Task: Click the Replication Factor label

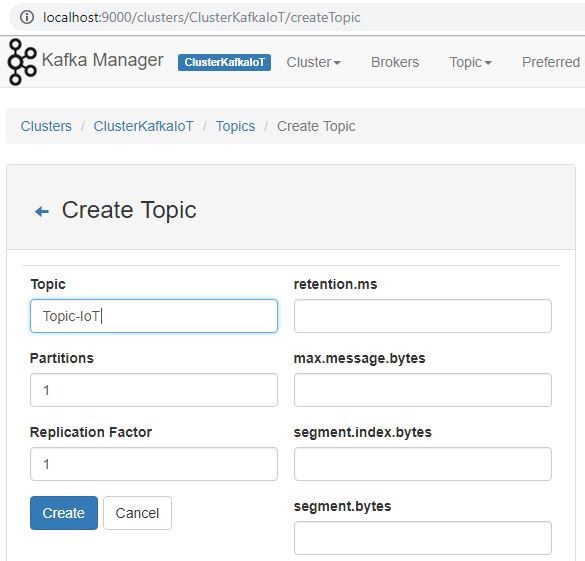Action: pyautogui.click(x=91, y=432)
